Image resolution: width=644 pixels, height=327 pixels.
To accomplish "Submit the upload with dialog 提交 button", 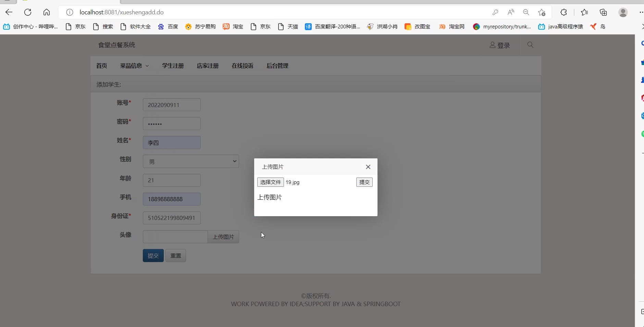I will 364,182.
